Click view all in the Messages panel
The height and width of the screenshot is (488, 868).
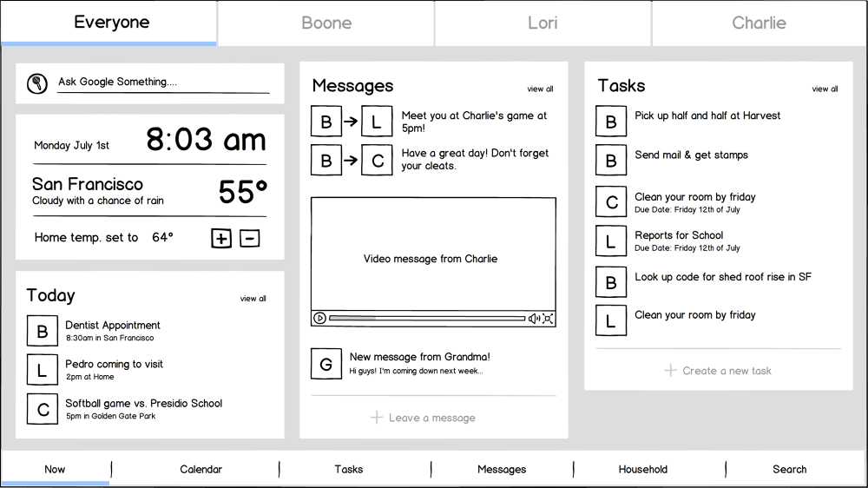click(540, 89)
